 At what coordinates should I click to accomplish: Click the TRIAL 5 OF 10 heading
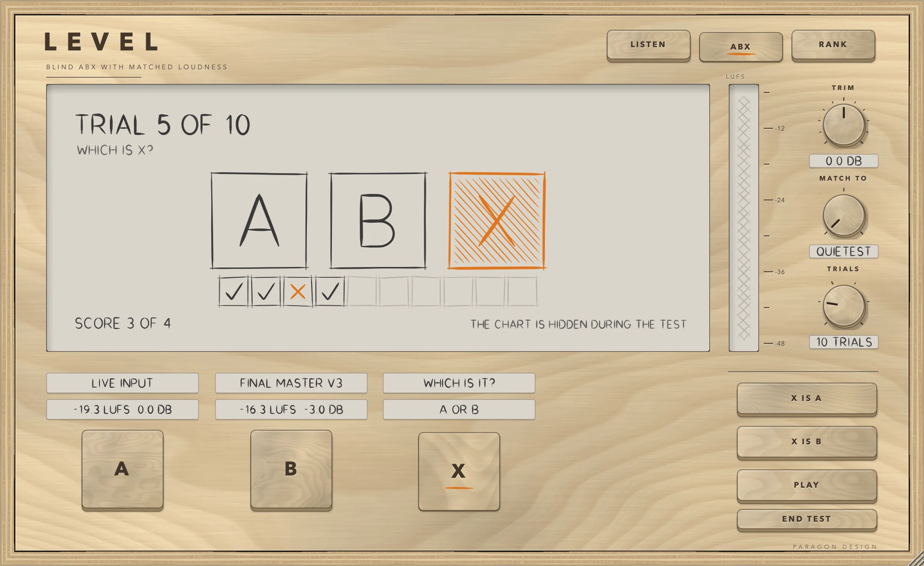click(x=163, y=125)
